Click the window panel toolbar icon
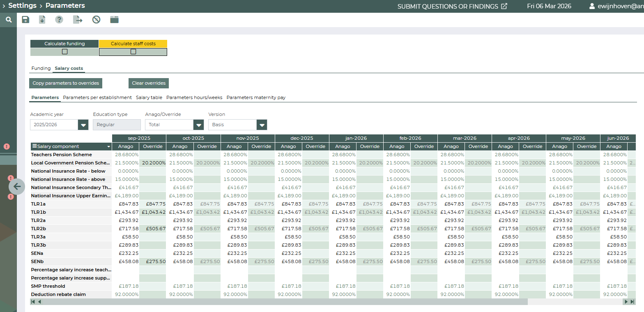The image size is (644, 312). point(114,20)
